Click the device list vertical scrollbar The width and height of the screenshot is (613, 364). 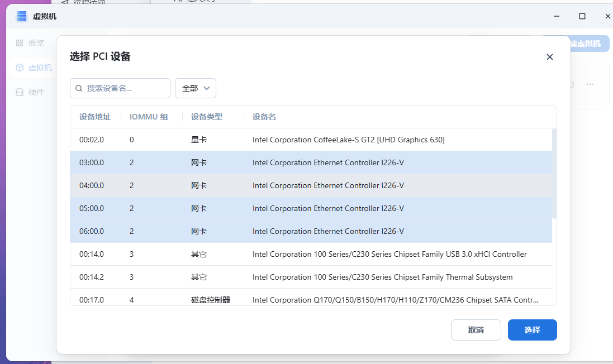pos(554,173)
